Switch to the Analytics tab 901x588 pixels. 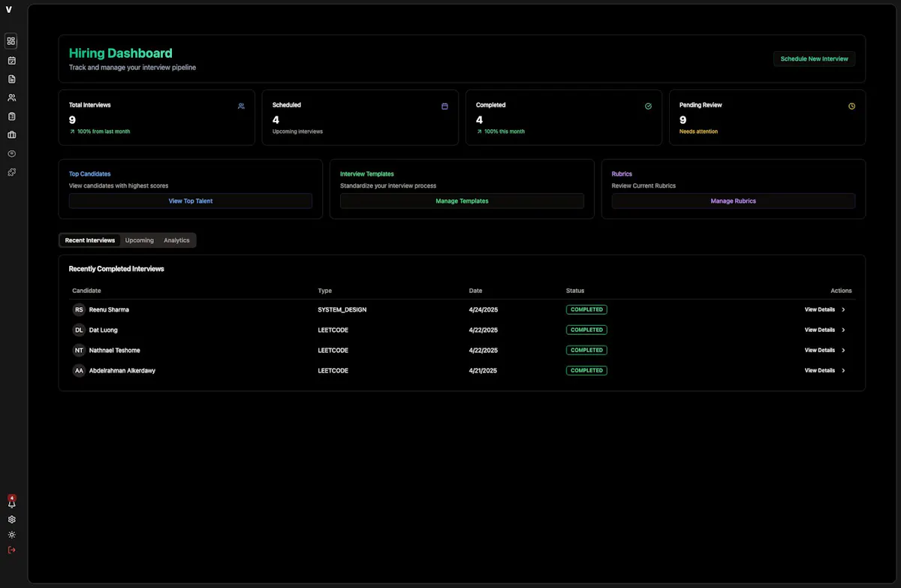coord(176,240)
